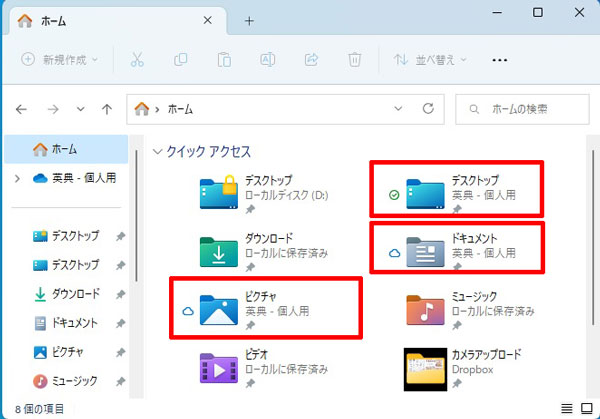Close the ホーム tab
Viewport: 600px width, 419px height.
[x=207, y=20]
